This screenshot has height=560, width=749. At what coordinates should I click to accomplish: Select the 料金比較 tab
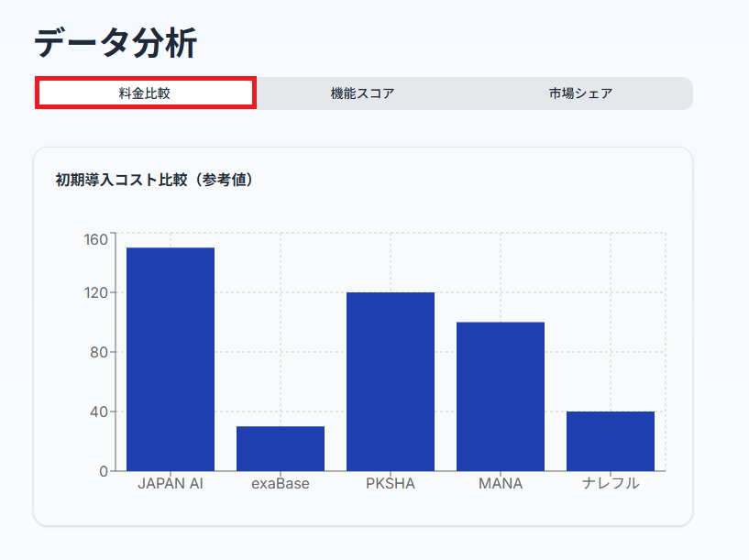(145, 93)
